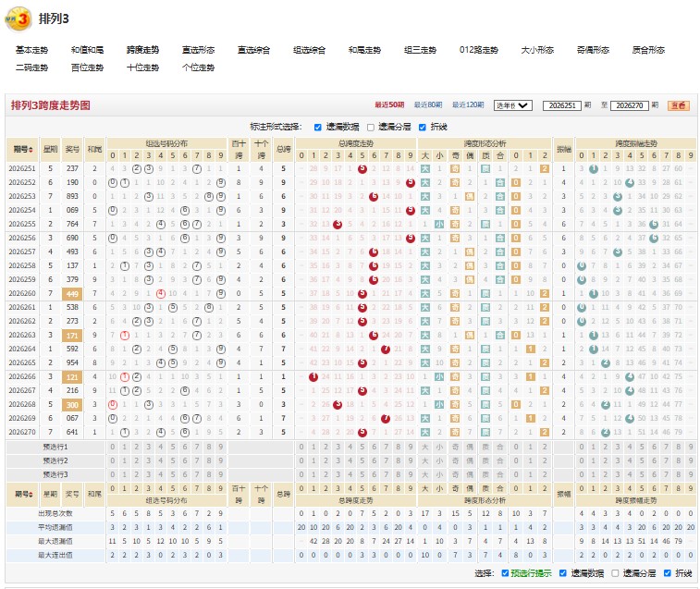Enable the top 遗漏分层 checkbox

(371, 128)
